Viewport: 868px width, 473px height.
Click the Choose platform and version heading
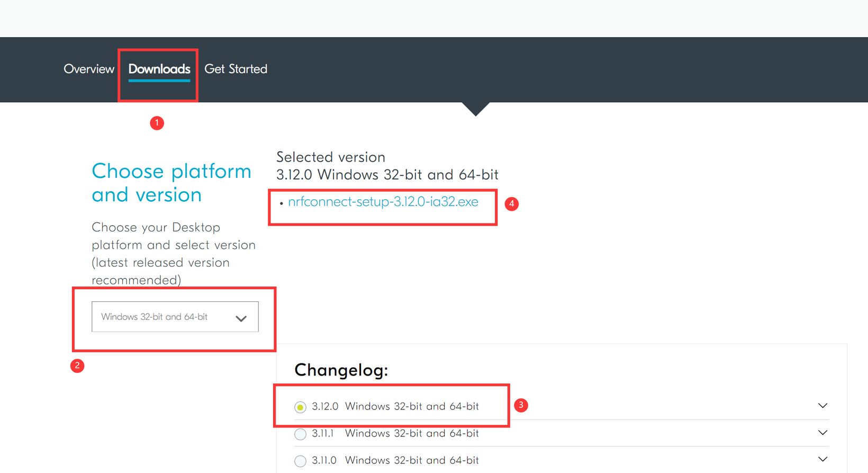click(x=171, y=183)
